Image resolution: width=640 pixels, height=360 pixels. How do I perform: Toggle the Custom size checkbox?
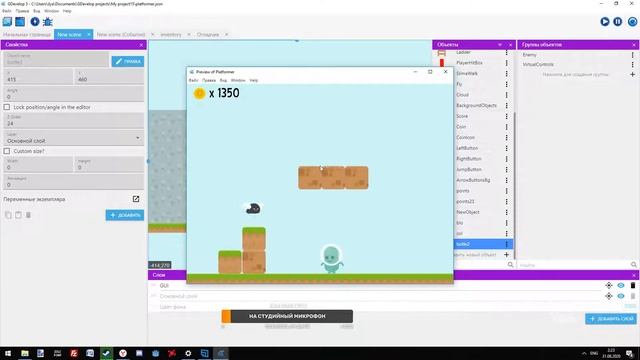click(x=7, y=151)
